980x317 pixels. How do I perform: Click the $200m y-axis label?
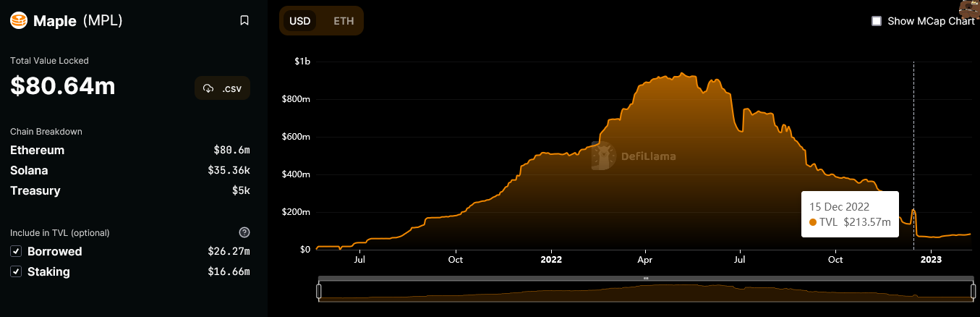(298, 212)
